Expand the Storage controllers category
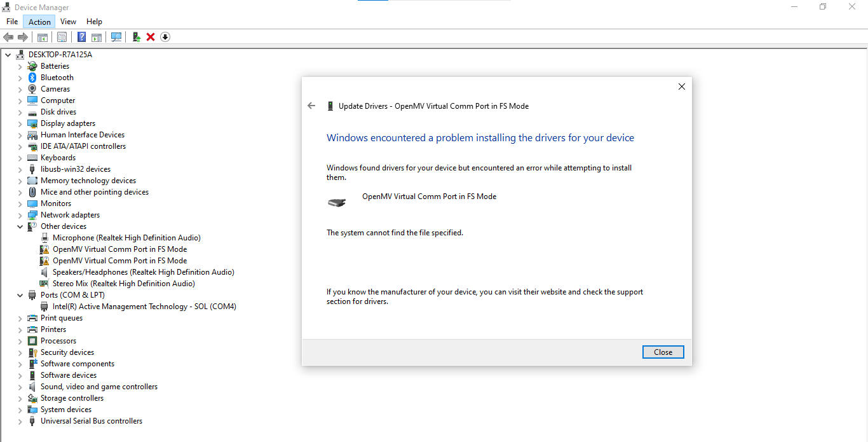The height and width of the screenshot is (442, 868). pos(20,398)
